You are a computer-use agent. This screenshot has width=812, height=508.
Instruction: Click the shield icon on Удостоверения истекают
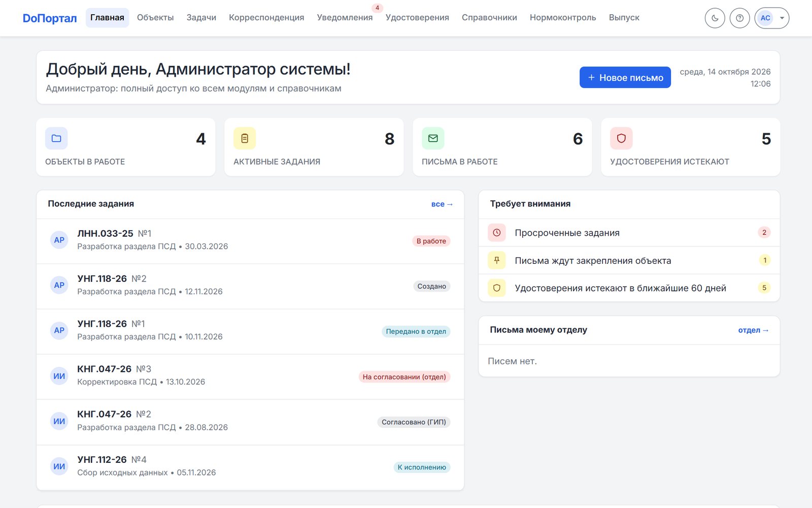(621, 138)
